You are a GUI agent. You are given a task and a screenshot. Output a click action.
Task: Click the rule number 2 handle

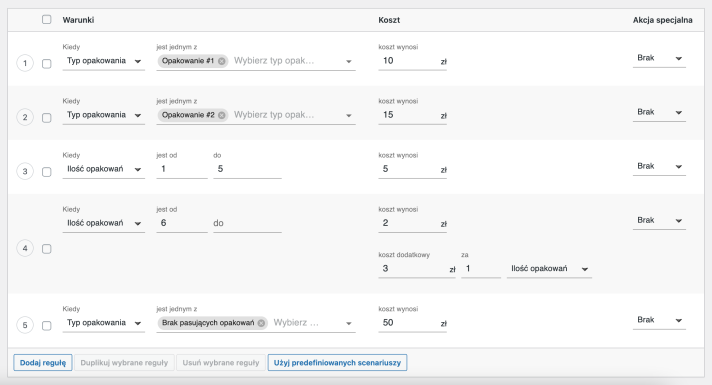point(25,117)
